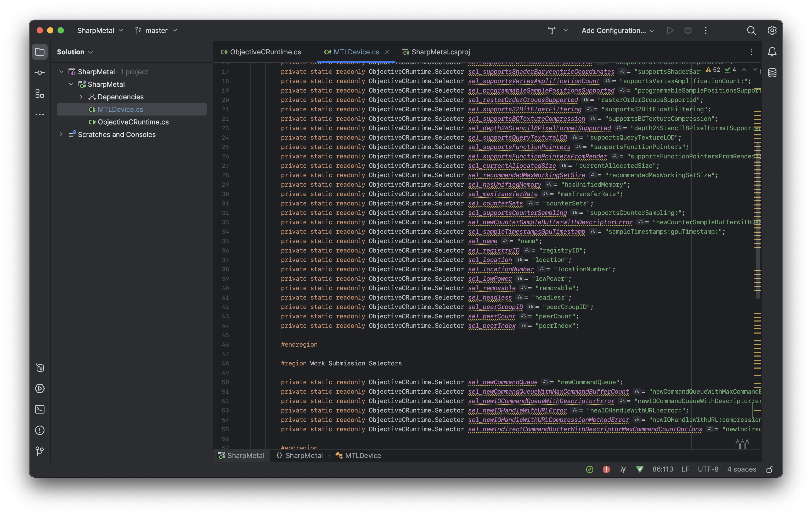Open the Problems tool window
812x516 pixels.
(40, 431)
